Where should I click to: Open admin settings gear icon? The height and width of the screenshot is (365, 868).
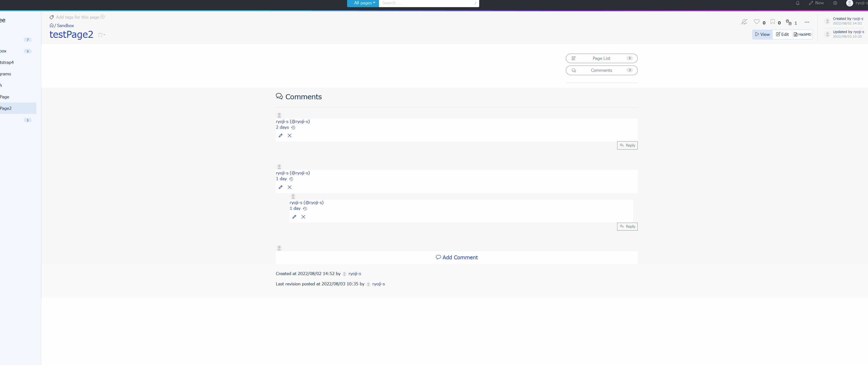pos(835,3)
